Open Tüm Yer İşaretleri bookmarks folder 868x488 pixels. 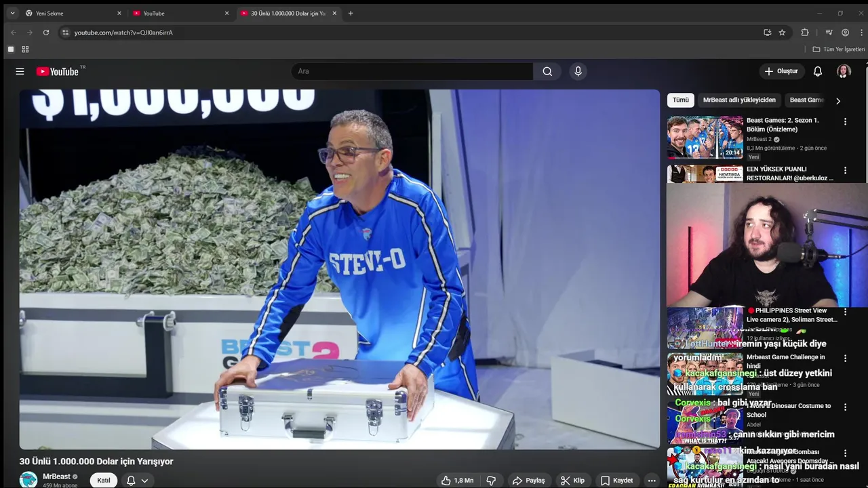pyautogui.click(x=839, y=49)
